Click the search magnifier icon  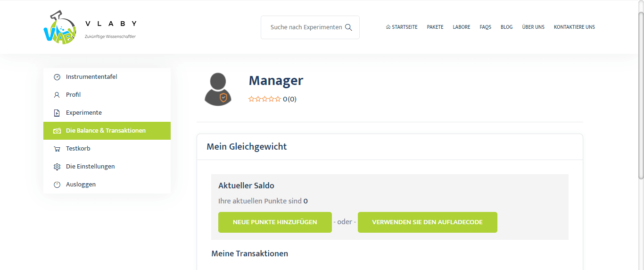pyautogui.click(x=349, y=27)
